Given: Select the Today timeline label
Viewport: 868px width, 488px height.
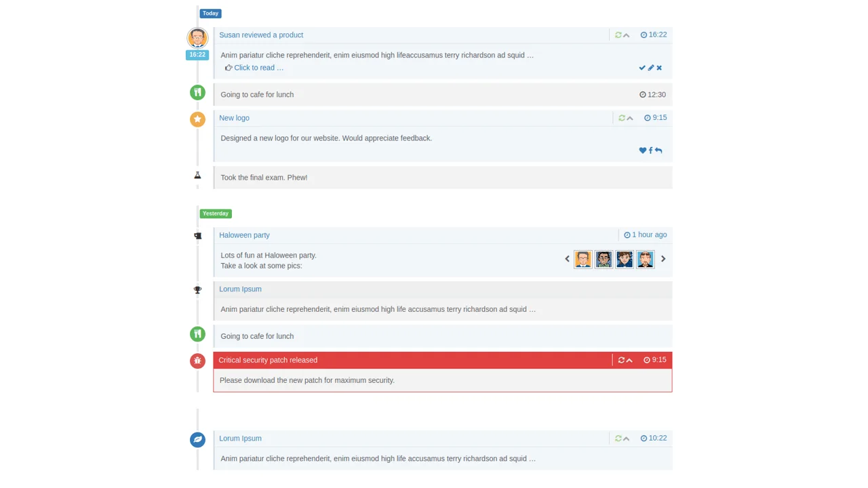Looking at the screenshot, I should coord(210,14).
